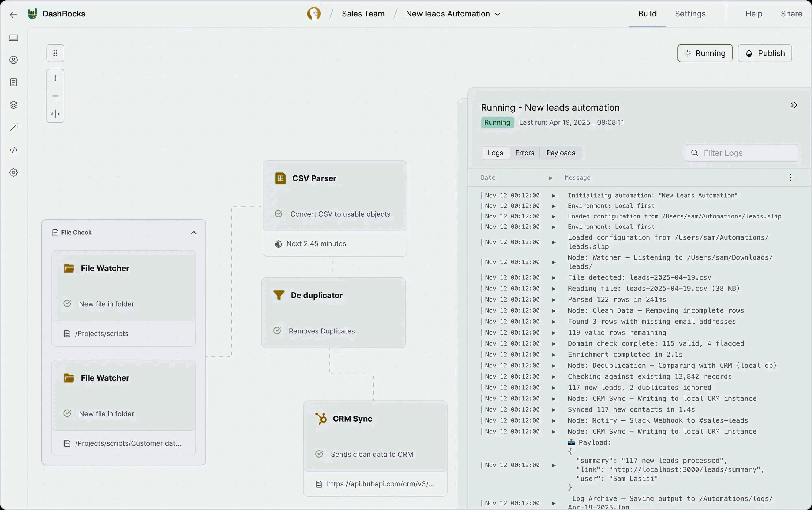812x510 pixels.
Task: Click the https://api.hubapi.com/crm/v3/... URL
Action: (x=380, y=484)
